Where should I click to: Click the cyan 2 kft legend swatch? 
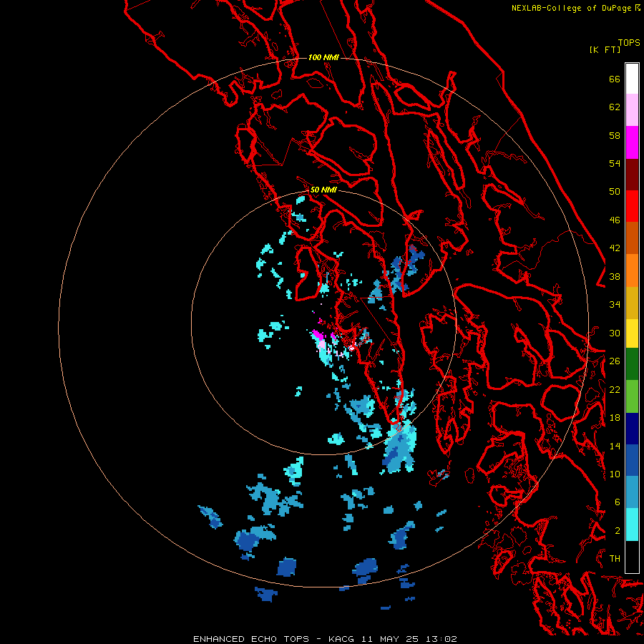pyautogui.click(x=632, y=525)
